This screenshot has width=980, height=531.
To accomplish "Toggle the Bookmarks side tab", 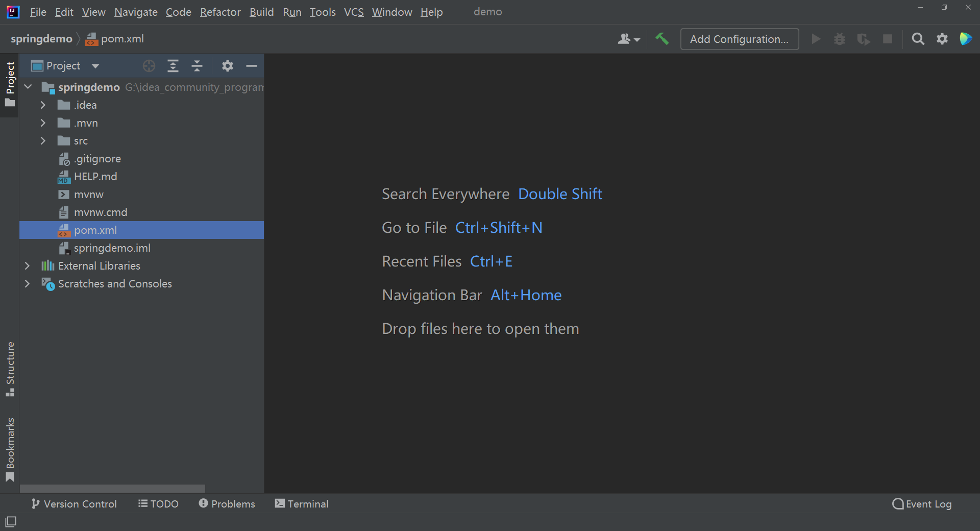I will 10,449.
